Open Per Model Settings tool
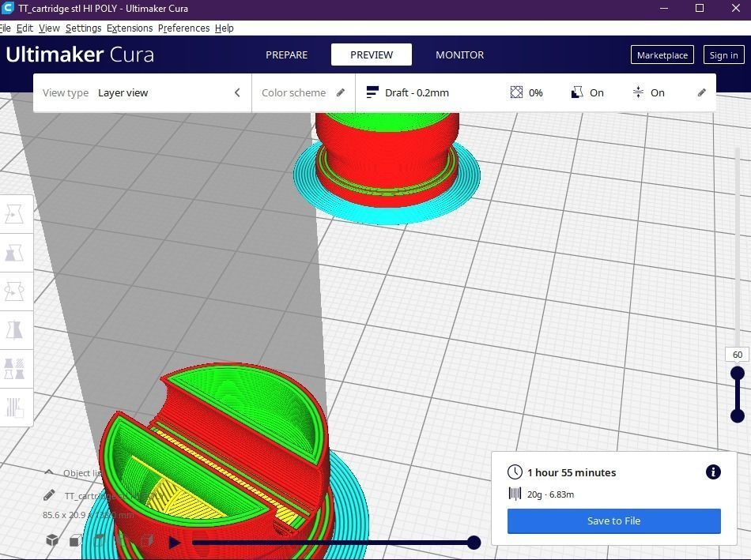 tap(14, 369)
